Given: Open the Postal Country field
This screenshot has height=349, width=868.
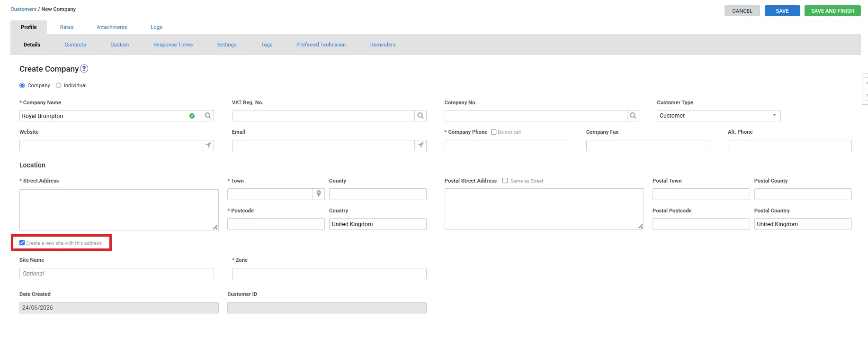Looking at the screenshot, I should [803, 224].
